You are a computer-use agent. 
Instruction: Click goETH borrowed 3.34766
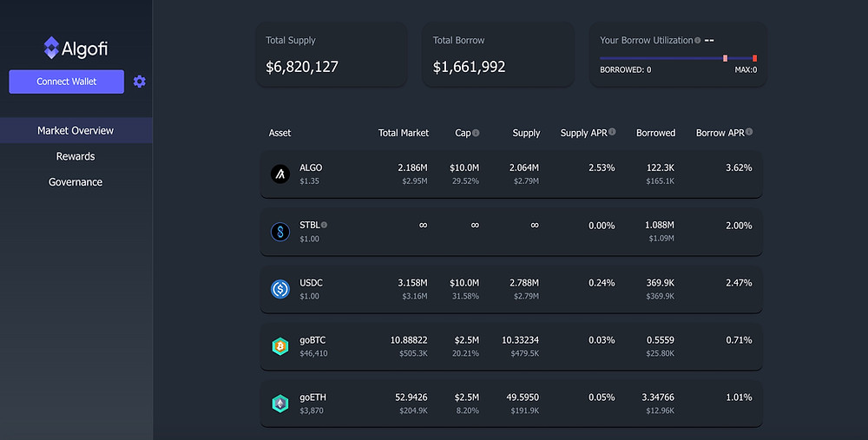658,397
